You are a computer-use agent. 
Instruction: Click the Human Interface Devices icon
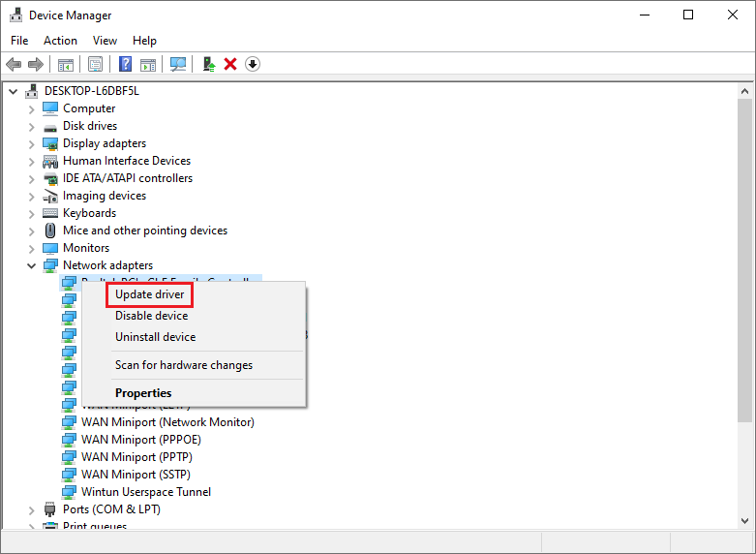coord(50,161)
